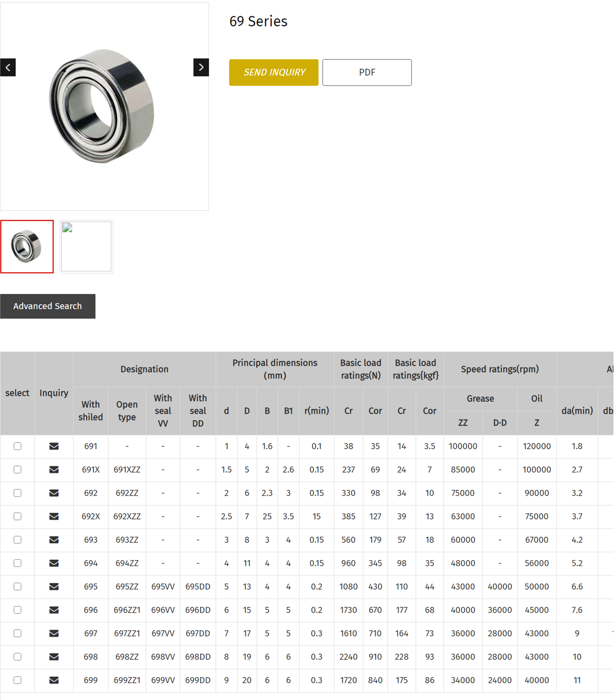614x700 pixels.
Task: Select the first bearing thumbnail
Action: pos(27,247)
